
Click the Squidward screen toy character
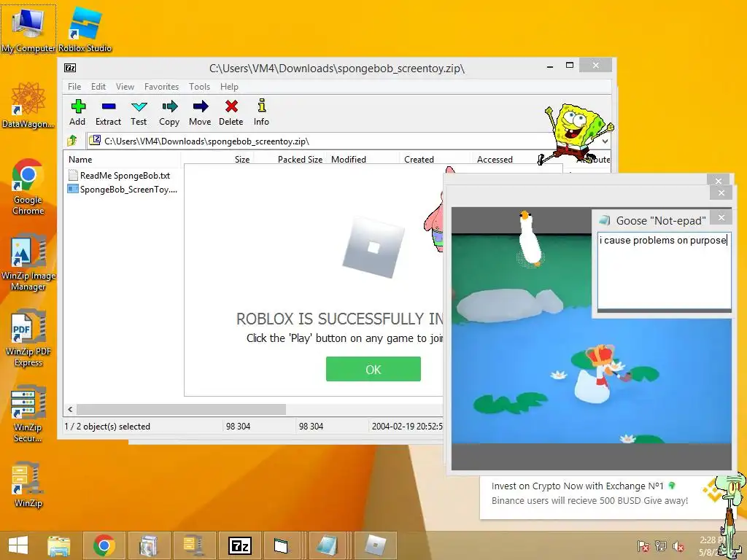(x=732, y=516)
